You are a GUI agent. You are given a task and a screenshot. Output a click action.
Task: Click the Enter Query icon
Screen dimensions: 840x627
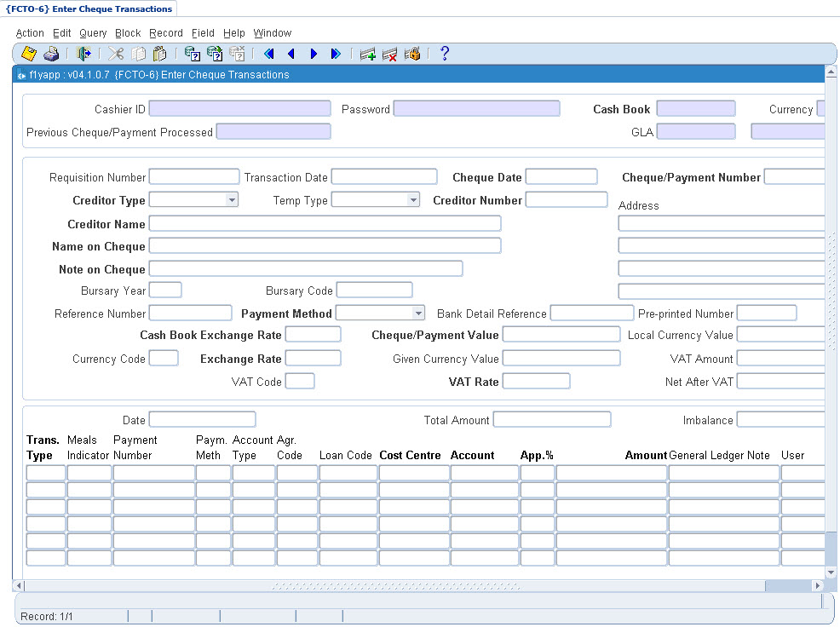click(x=193, y=54)
